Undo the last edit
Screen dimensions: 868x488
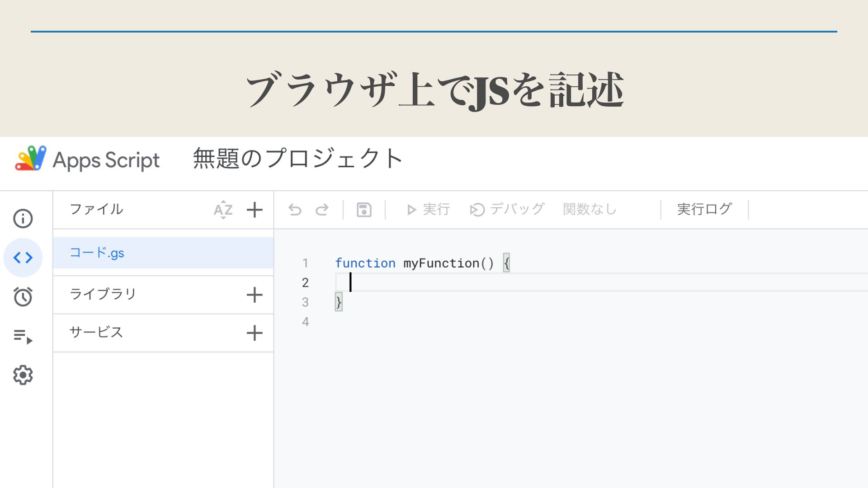click(x=295, y=210)
